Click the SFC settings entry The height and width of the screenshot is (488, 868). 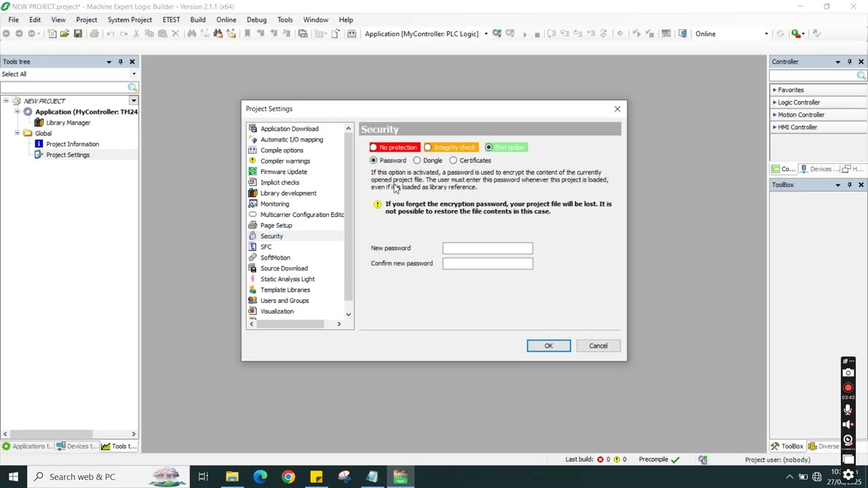point(266,247)
